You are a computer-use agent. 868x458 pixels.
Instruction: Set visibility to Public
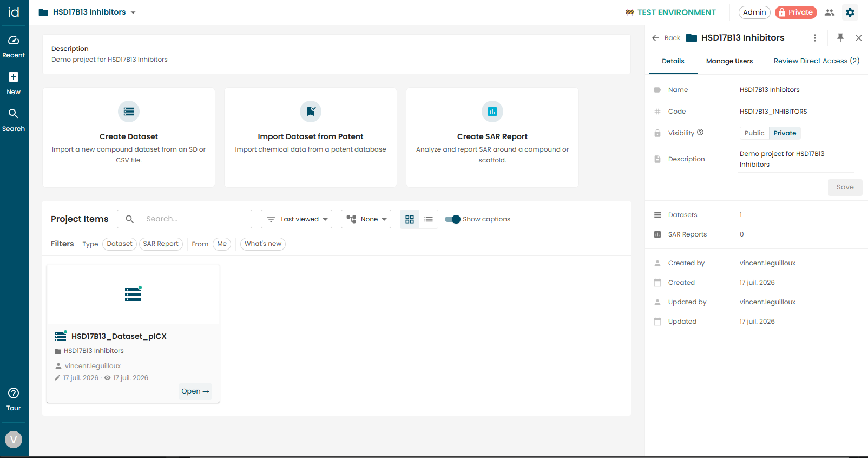(x=754, y=133)
